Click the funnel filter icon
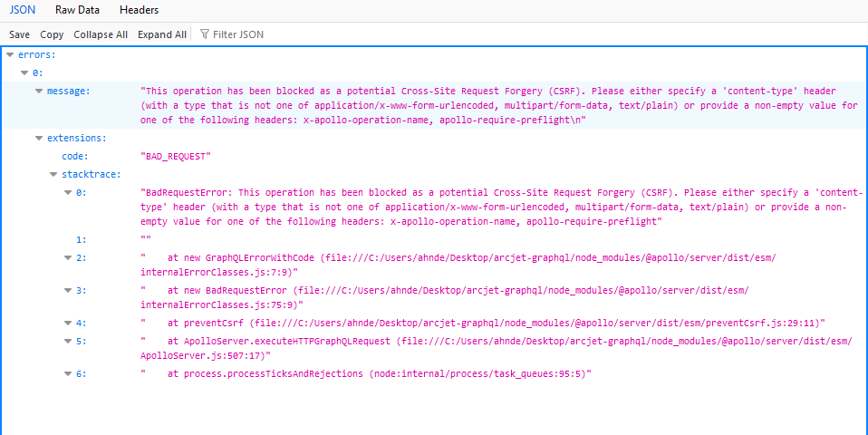 [x=205, y=34]
